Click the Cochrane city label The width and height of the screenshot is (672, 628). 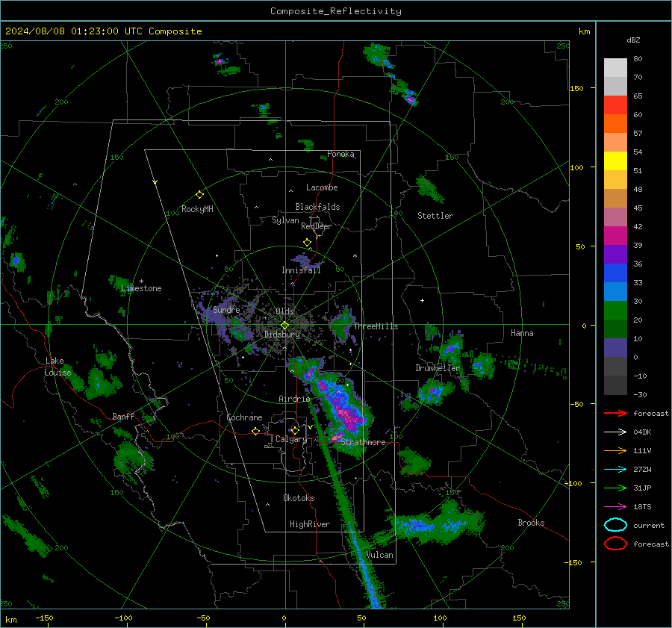(244, 417)
